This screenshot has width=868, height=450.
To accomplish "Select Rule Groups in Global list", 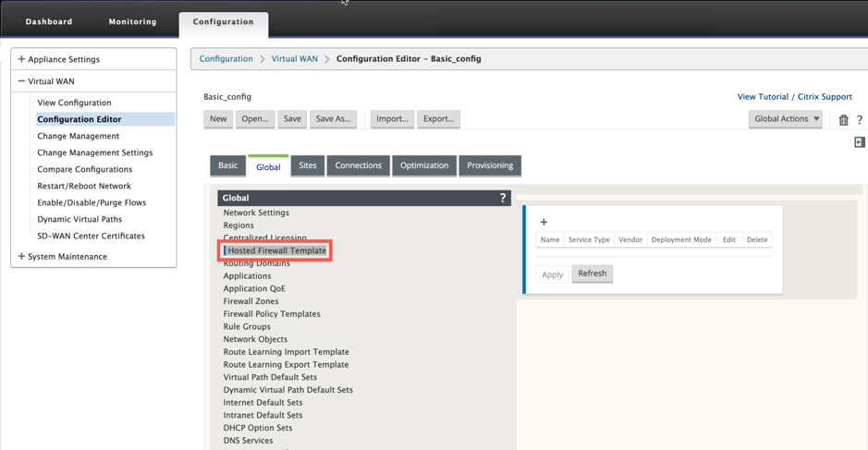I will point(247,326).
